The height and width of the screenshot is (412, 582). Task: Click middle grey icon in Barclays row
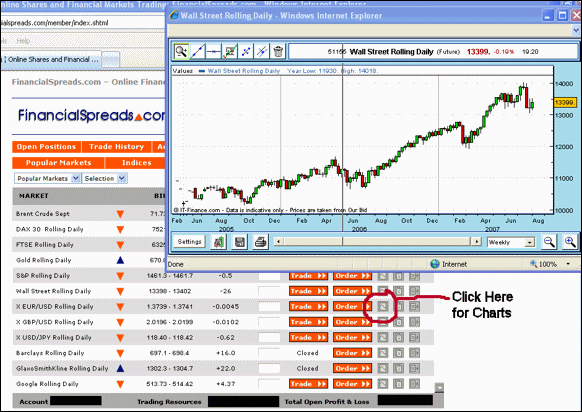click(398, 353)
